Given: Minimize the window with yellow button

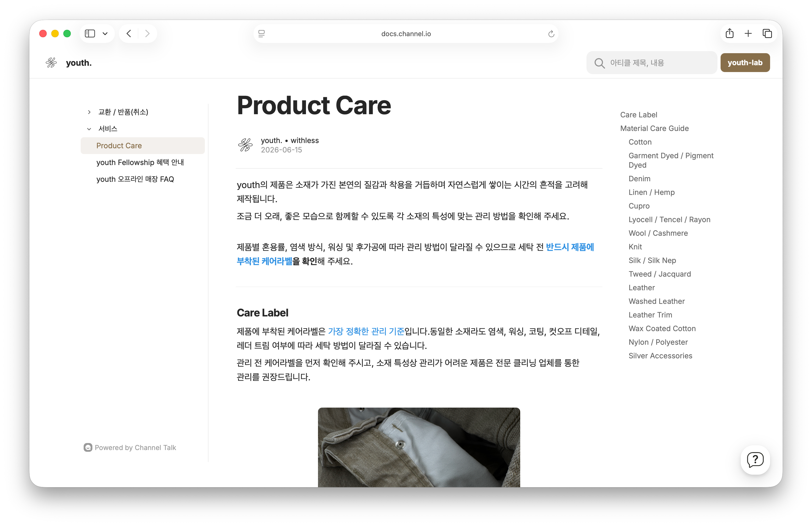Looking at the screenshot, I should [x=55, y=34].
